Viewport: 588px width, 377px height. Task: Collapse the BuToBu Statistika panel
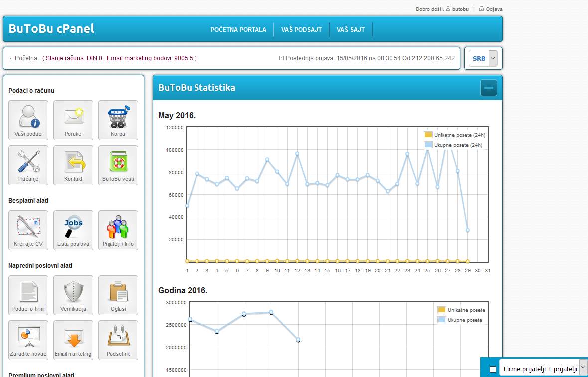pyautogui.click(x=488, y=87)
